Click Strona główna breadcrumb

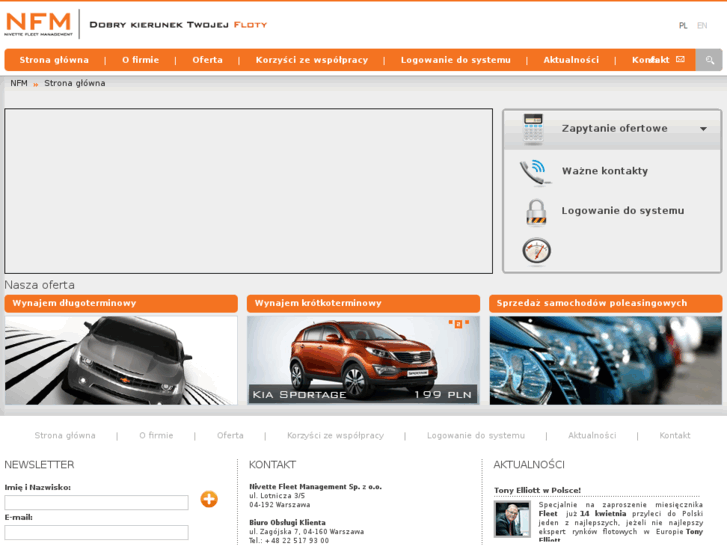point(75,83)
